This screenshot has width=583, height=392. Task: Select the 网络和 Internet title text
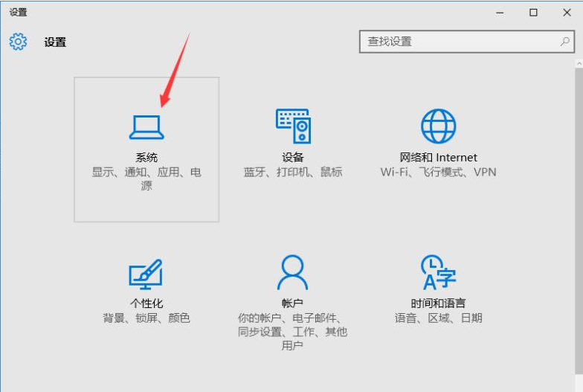tap(439, 158)
